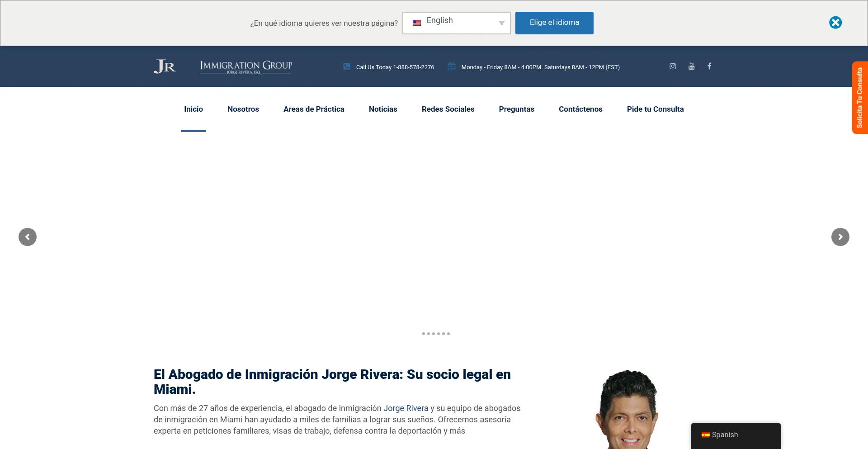
Task: Click '¿En qué idioma quieres ver nuestra página?' text
Action: [324, 23]
